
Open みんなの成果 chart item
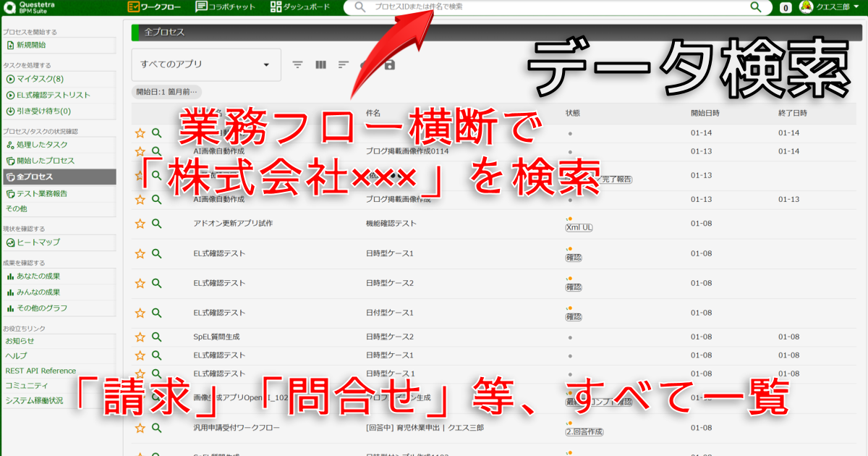(x=59, y=292)
